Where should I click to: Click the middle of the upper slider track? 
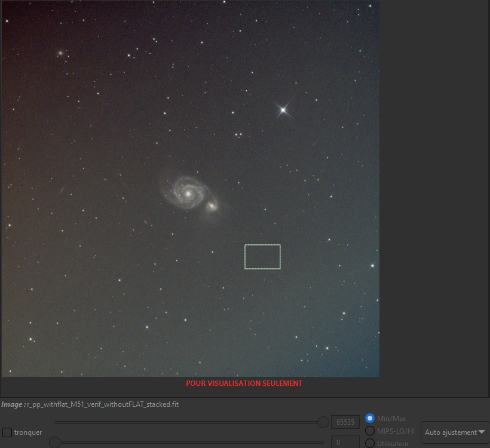tap(189, 422)
